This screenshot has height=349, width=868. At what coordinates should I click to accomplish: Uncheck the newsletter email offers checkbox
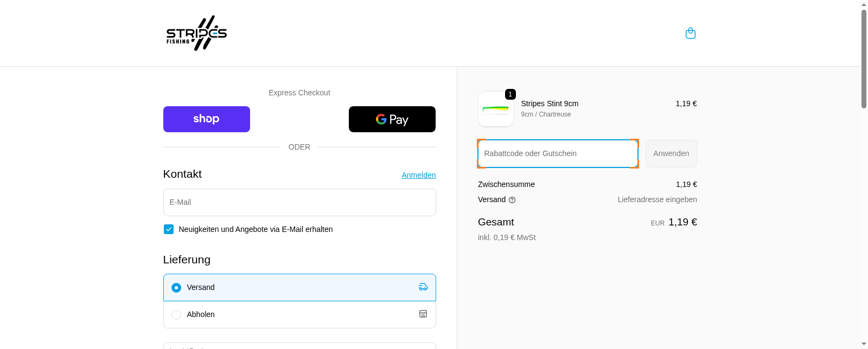point(169,229)
